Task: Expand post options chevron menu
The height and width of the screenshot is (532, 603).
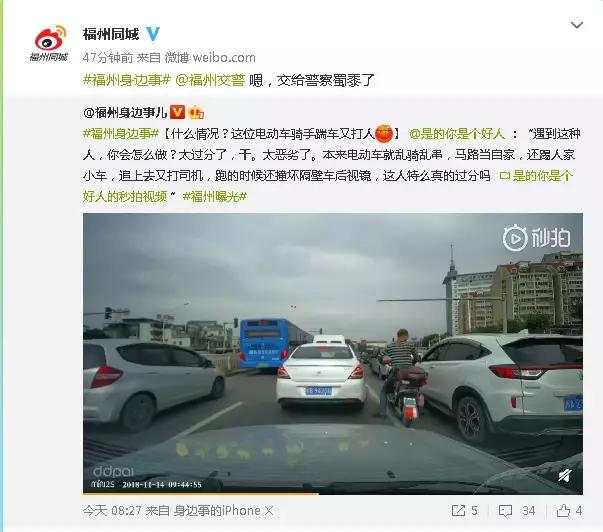Action: 576,25
